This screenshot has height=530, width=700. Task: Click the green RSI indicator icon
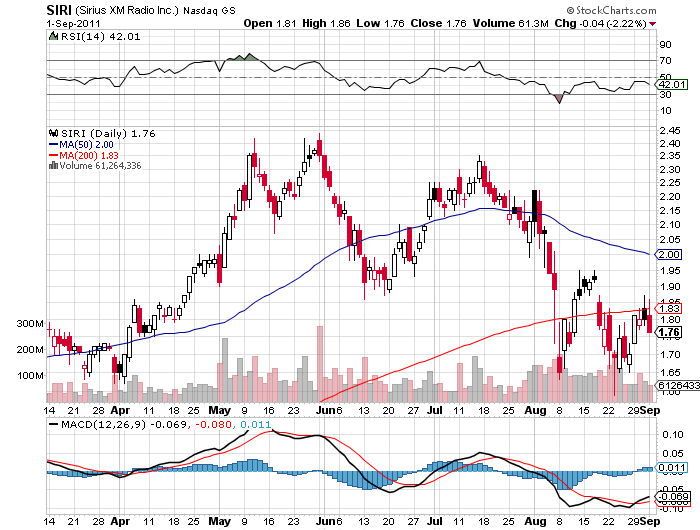click(53, 36)
